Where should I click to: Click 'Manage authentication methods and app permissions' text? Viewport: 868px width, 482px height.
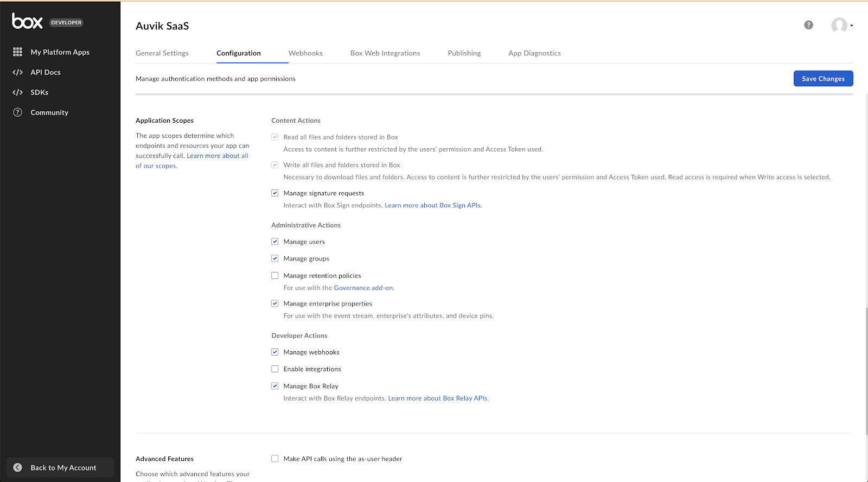[215, 79]
